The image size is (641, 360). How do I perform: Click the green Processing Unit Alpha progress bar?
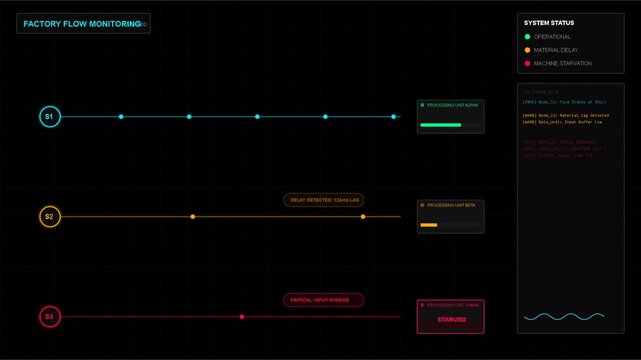[x=441, y=125]
